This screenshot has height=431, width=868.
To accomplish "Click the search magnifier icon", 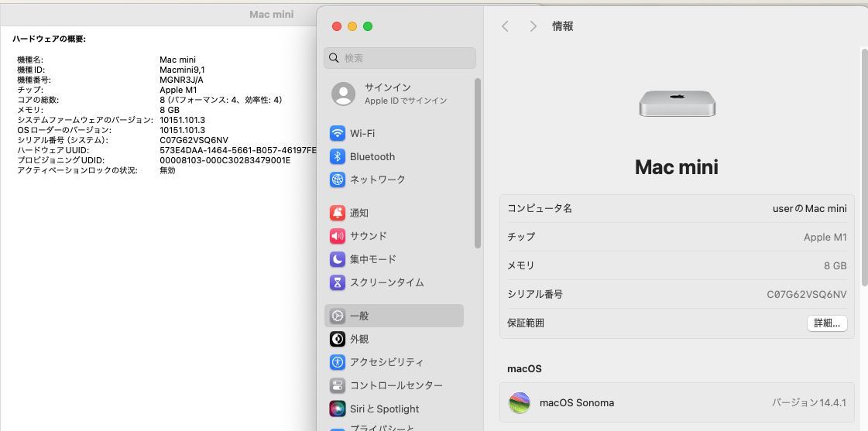I will coord(334,58).
